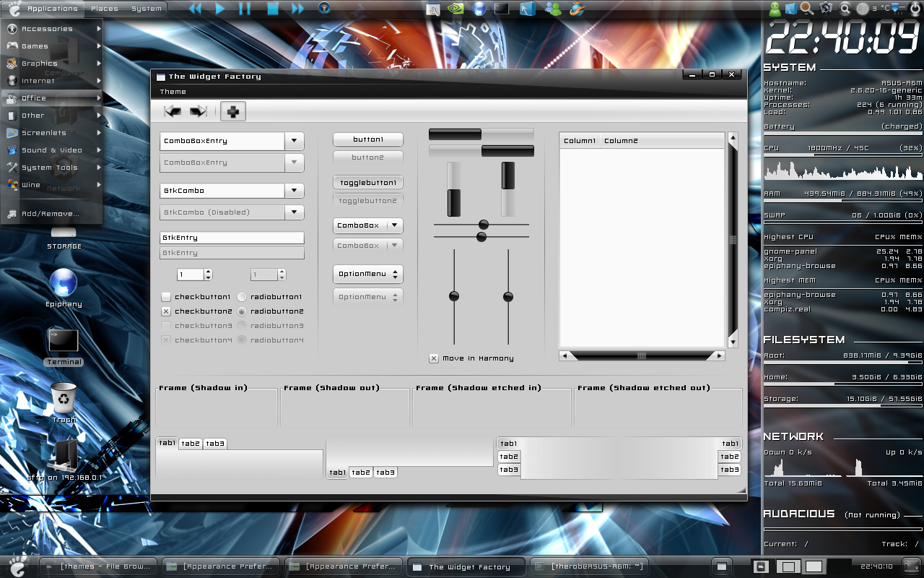Click the disabled checkbutton3

(166, 326)
